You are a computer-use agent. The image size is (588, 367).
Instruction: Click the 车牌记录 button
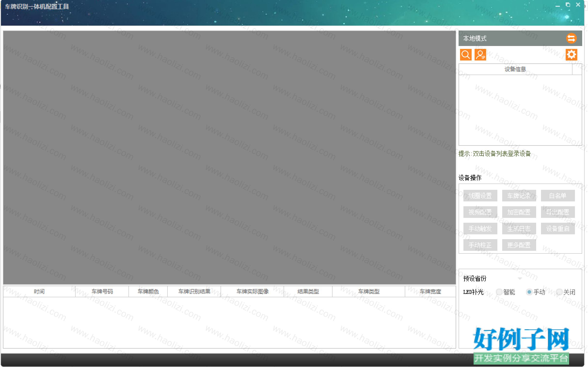519,196
